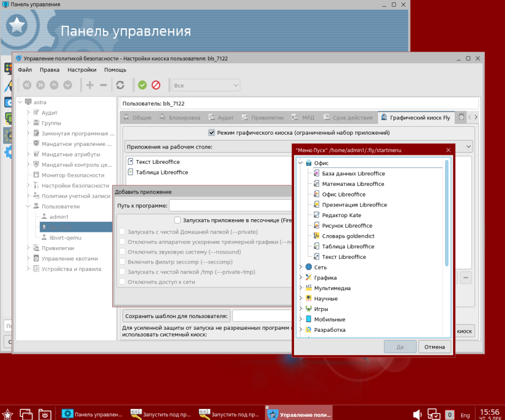
Task: Select libvirt-qemu user in tree
Action: [x=66, y=238]
